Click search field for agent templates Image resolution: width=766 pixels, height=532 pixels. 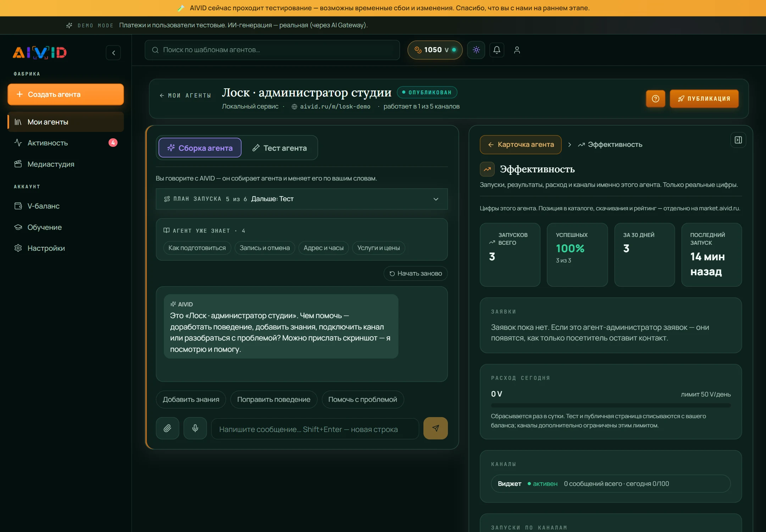click(x=272, y=50)
